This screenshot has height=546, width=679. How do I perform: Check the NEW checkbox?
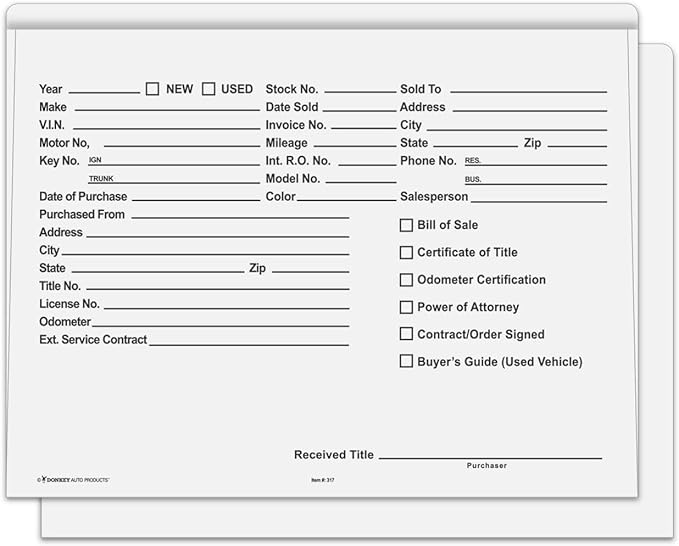(x=152, y=89)
